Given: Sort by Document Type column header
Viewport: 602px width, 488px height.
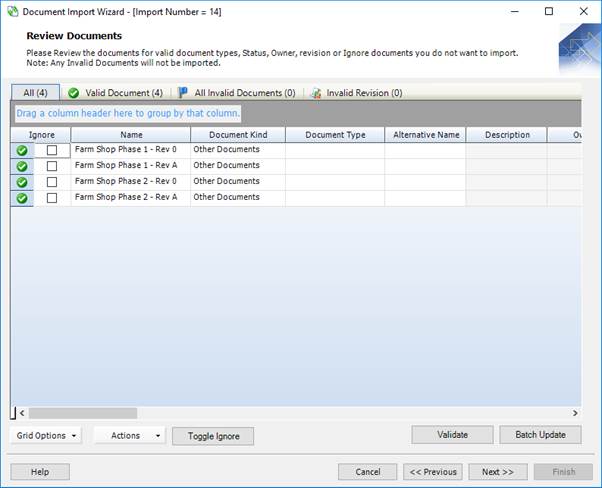Looking at the screenshot, I should pos(335,134).
